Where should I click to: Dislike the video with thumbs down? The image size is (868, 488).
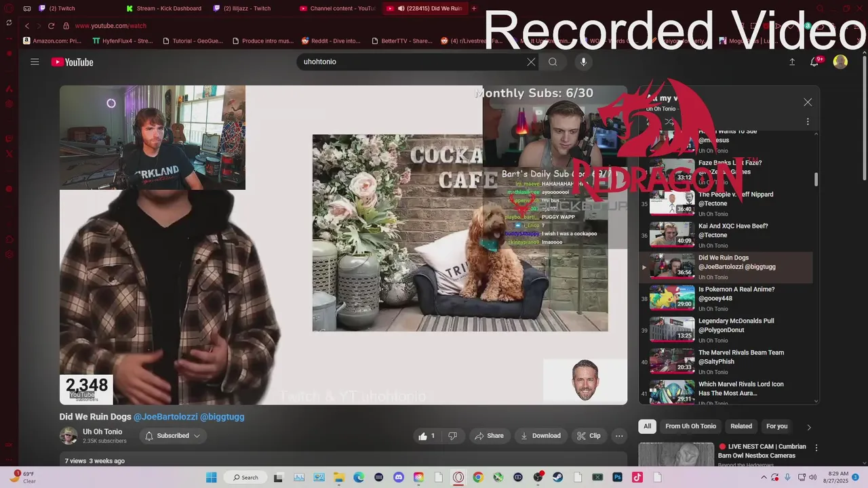(452, 436)
